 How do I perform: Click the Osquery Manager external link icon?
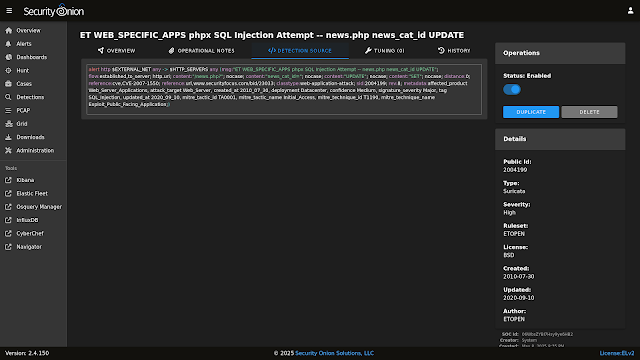tap(8, 207)
